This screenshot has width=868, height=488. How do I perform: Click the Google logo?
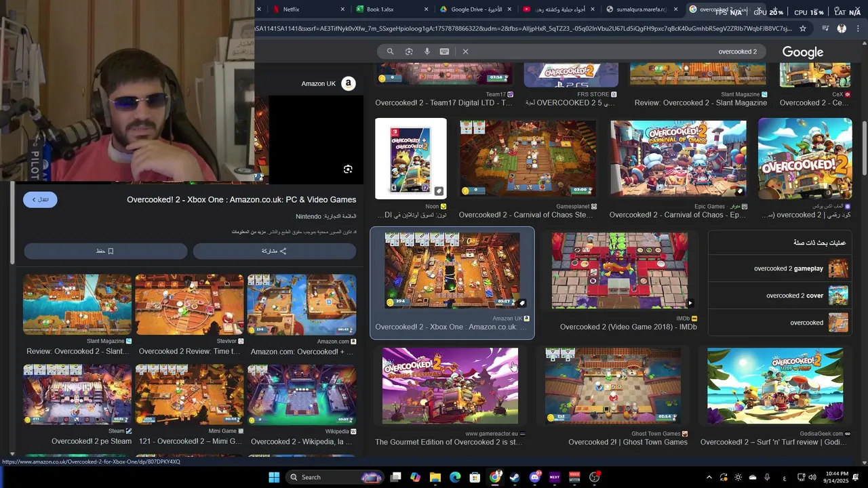tap(803, 52)
